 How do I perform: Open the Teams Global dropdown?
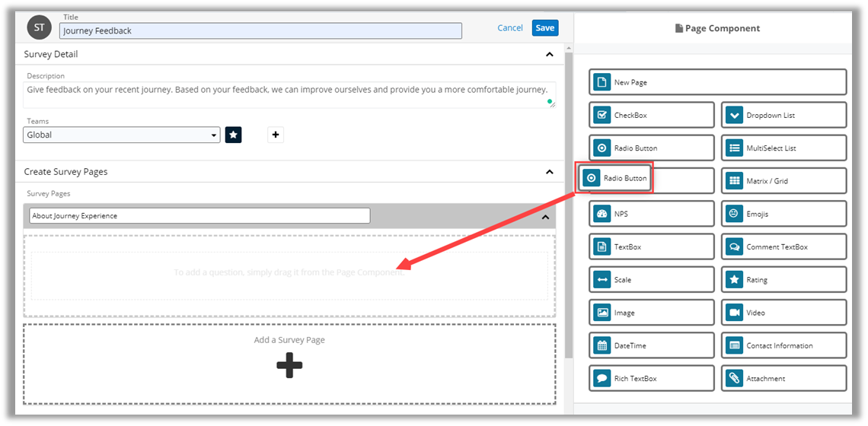click(x=122, y=135)
